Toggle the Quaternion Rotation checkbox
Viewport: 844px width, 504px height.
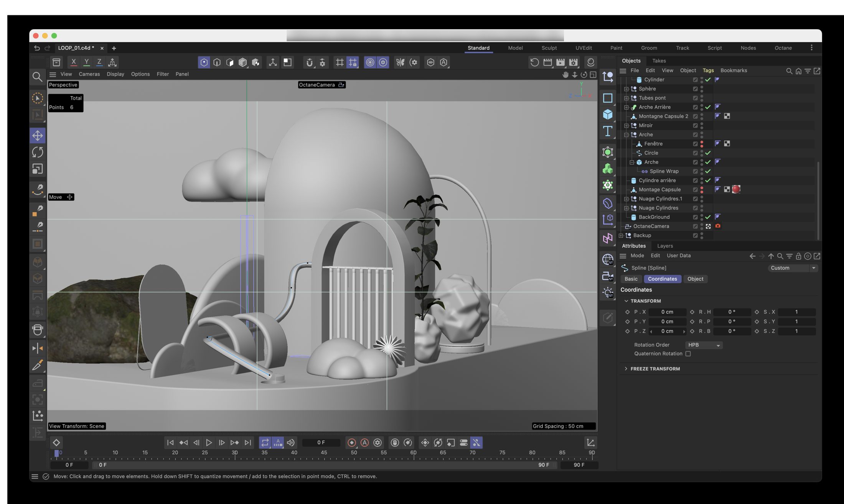688,354
